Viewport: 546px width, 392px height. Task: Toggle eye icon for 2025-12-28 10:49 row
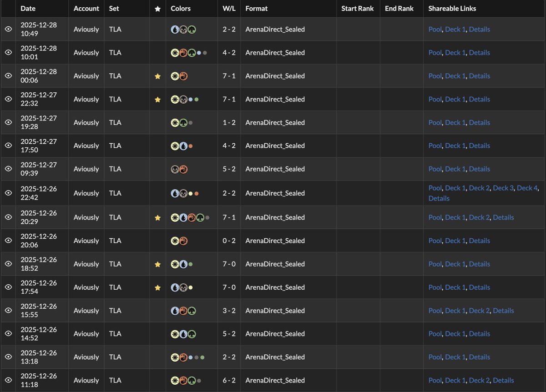8,29
